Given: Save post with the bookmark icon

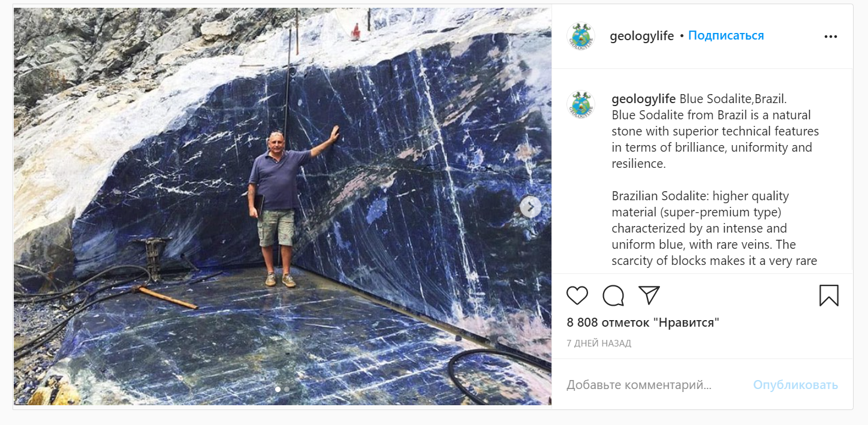Looking at the screenshot, I should pos(829,296).
